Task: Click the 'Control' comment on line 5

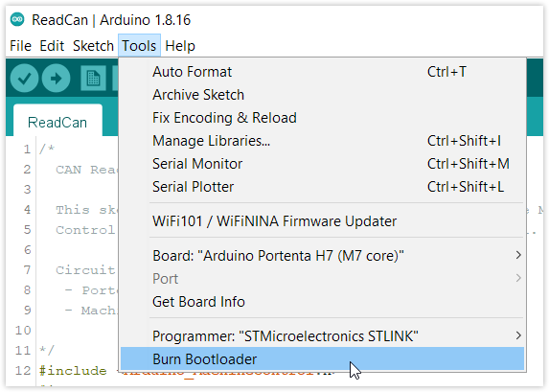Action: click(85, 230)
